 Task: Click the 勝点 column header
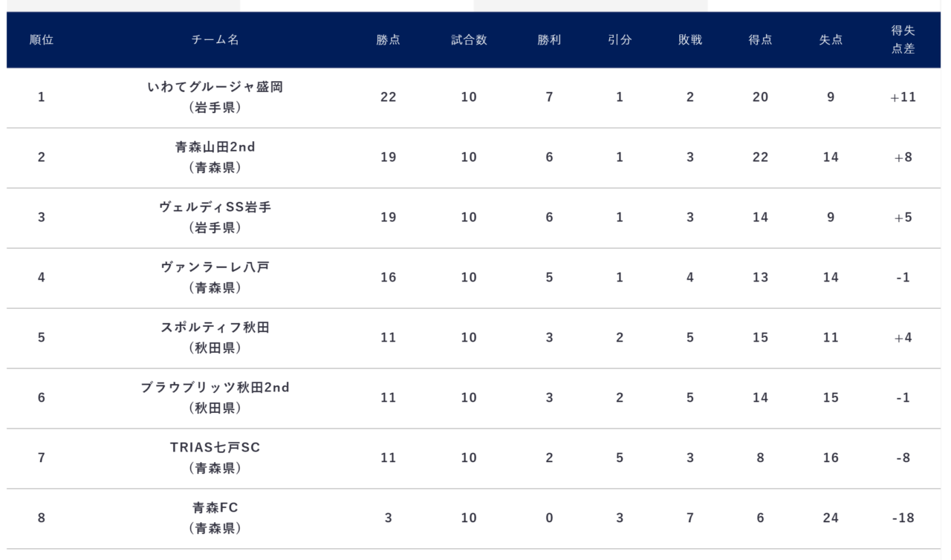(x=388, y=40)
